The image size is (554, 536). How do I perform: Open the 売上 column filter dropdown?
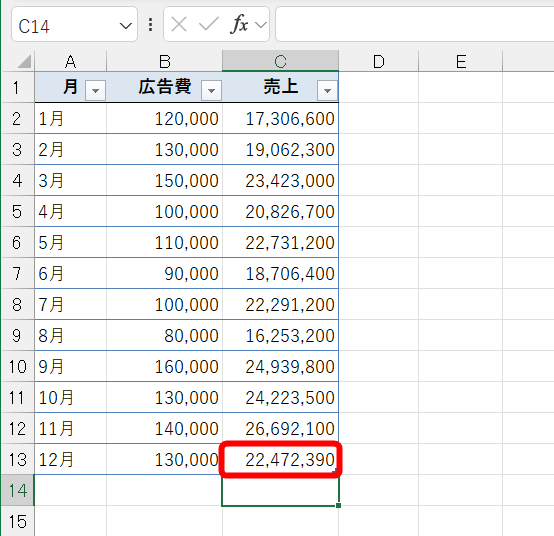point(327,90)
